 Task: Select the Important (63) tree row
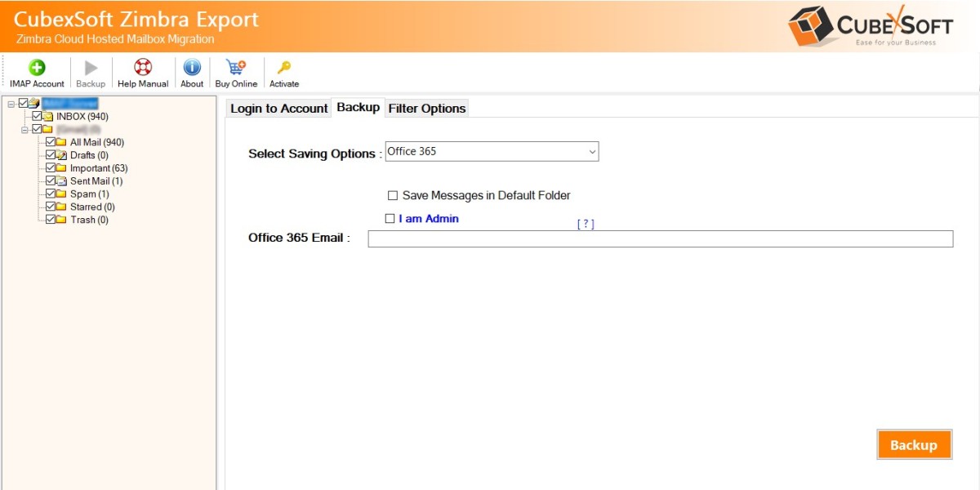(99, 168)
